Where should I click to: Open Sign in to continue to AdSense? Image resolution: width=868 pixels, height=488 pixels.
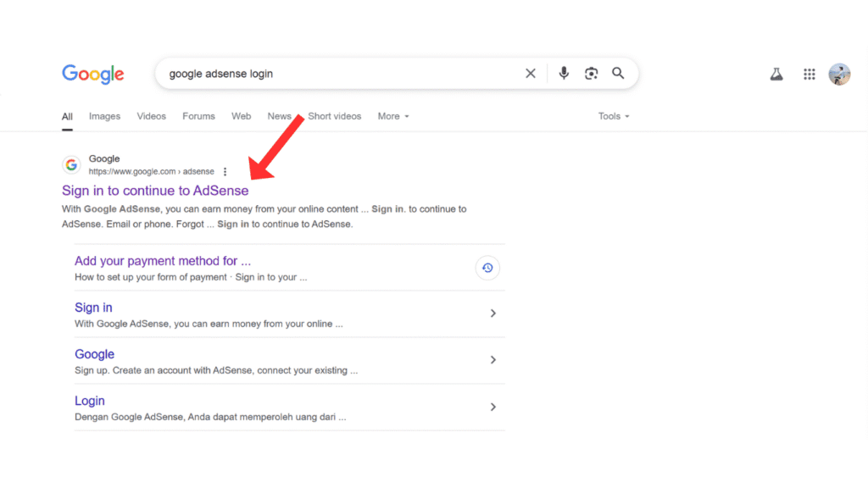pyautogui.click(x=155, y=191)
